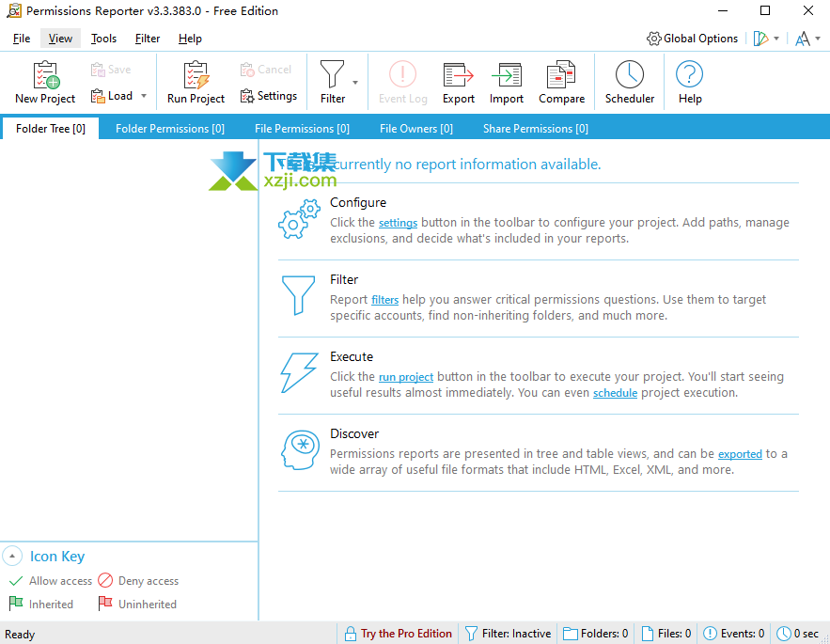Expand the Load dropdown arrow
The height and width of the screenshot is (644, 830).
click(144, 96)
